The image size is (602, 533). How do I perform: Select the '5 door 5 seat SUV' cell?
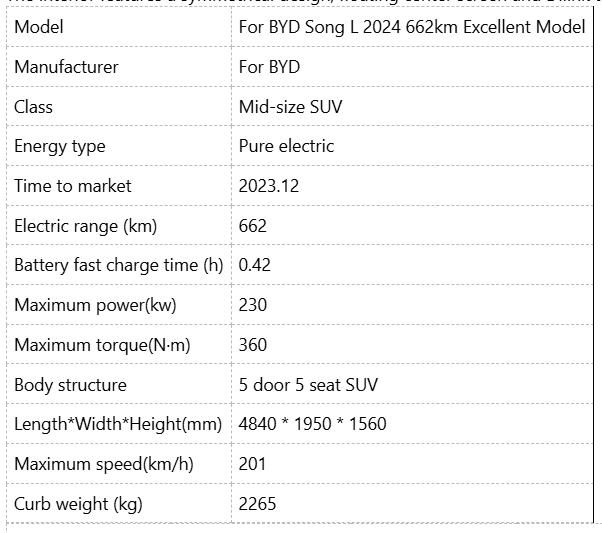coord(308,385)
